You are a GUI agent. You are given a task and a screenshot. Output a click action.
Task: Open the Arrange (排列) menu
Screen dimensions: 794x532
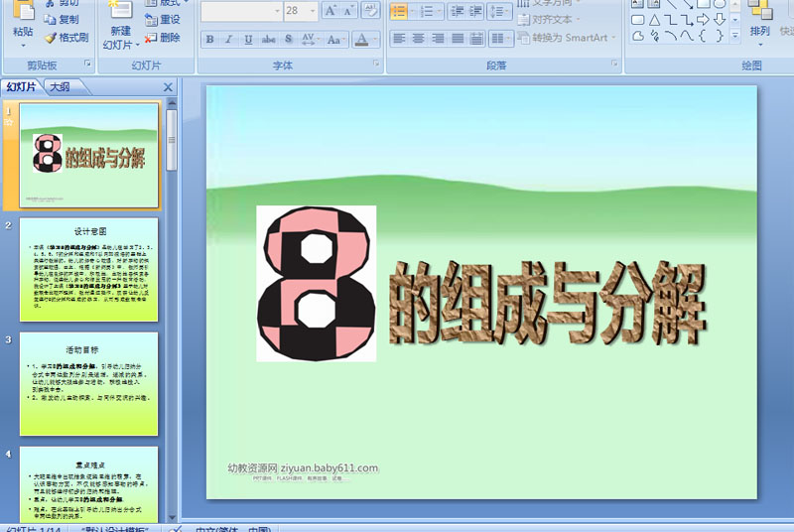[x=759, y=23]
